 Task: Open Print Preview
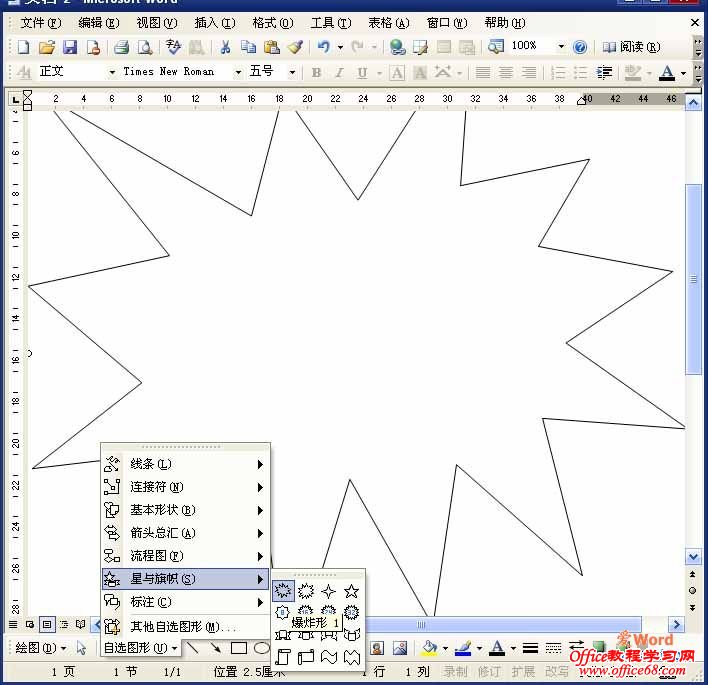(144, 47)
